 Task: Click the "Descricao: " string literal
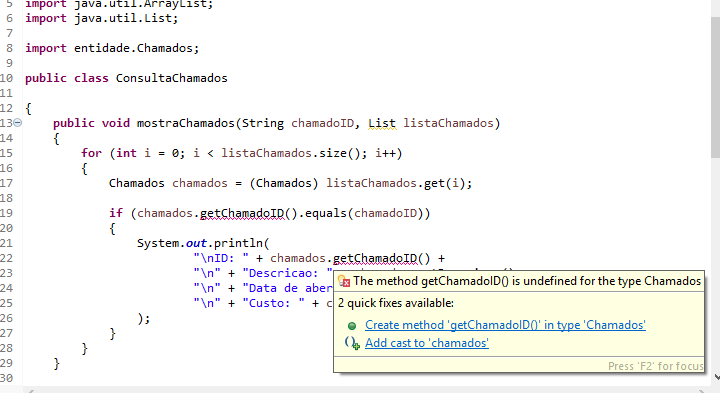[288, 273]
